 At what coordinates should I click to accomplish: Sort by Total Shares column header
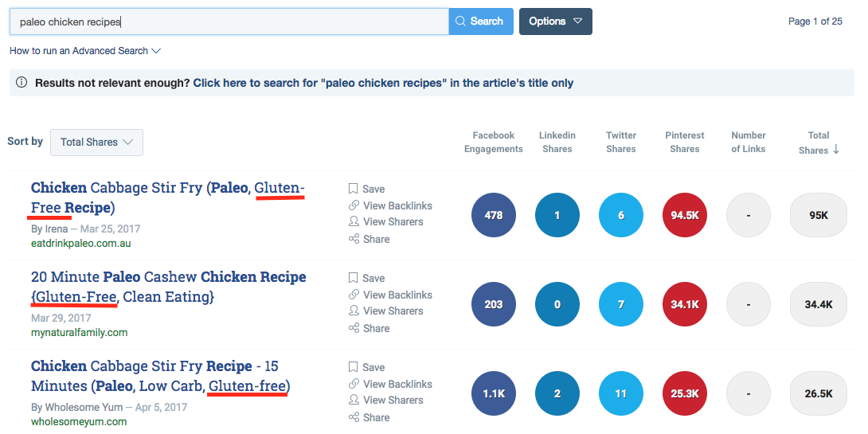pos(818,143)
